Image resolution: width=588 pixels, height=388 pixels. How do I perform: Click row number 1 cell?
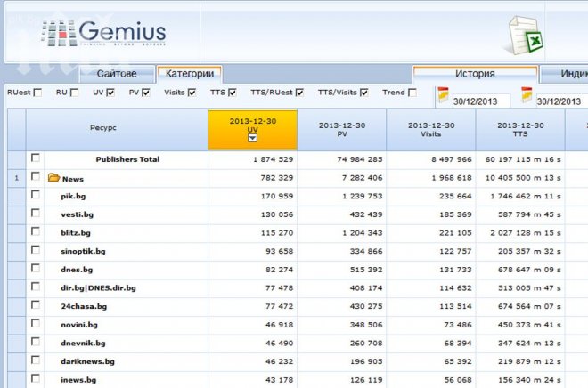[17, 178]
